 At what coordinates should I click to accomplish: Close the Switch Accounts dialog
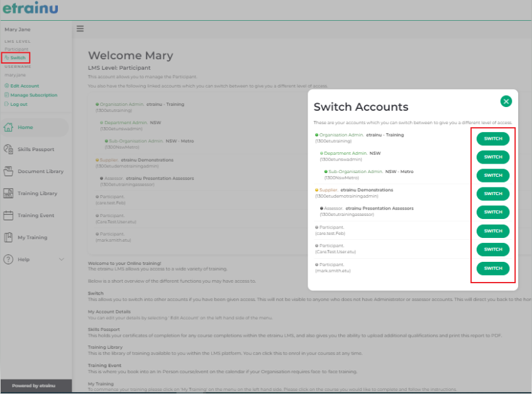506,101
